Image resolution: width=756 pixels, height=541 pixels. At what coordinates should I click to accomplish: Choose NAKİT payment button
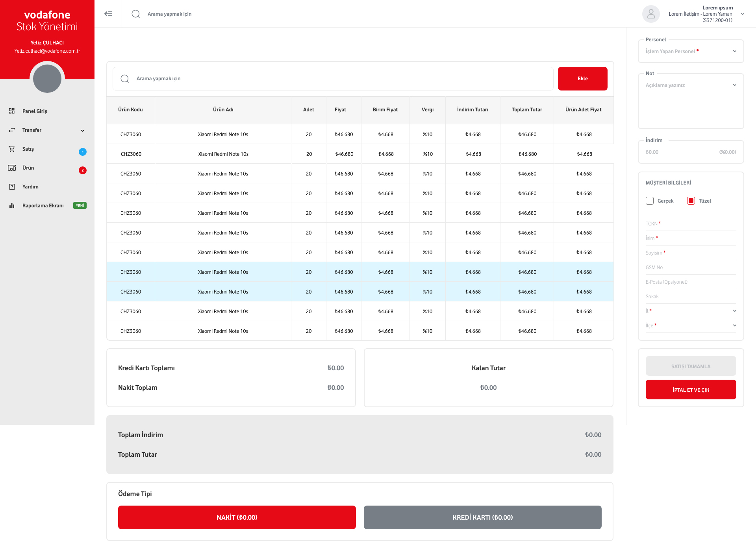(x=237, y=517)
